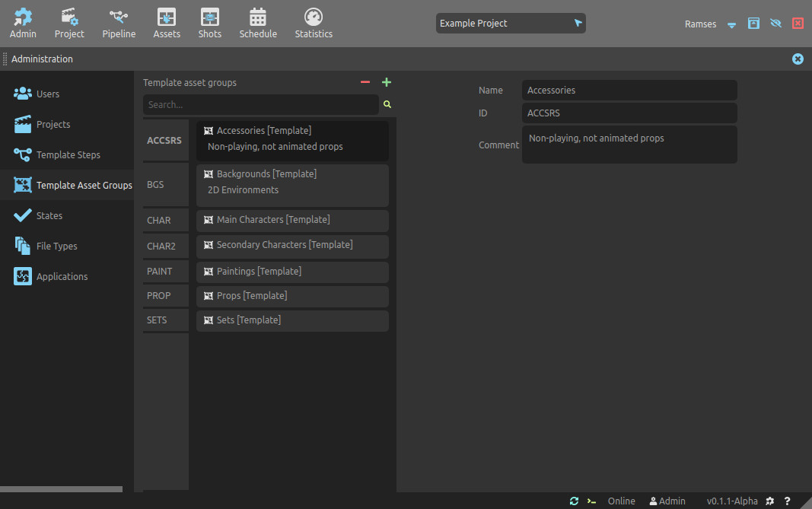Screen dimensions: 812x509
Task: Select the Sets [Template] card
Action: tap(292, 320)
